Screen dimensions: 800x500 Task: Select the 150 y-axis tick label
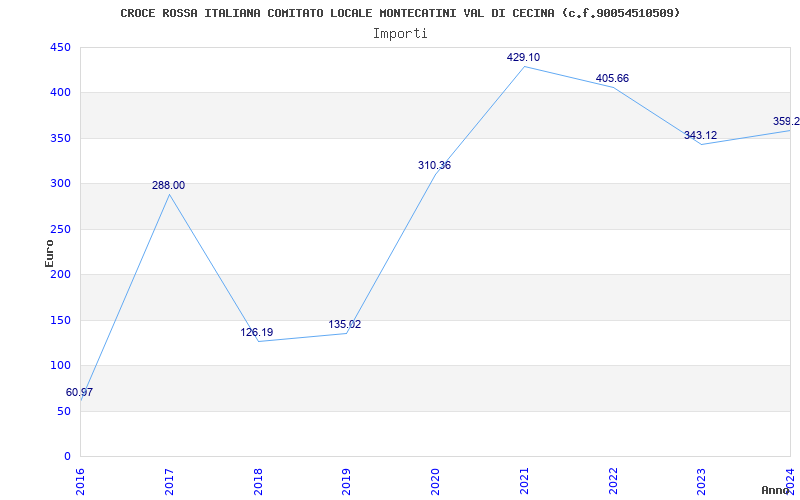point(60,320)
